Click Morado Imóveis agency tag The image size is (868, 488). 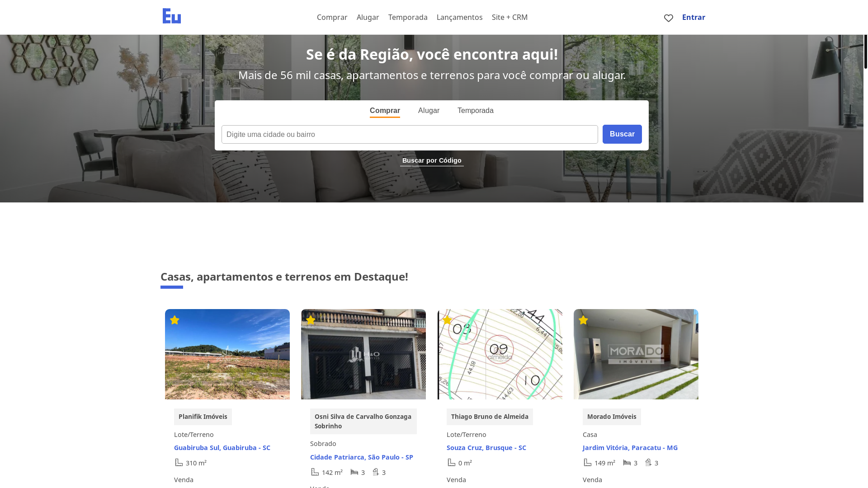click(612, 417)
